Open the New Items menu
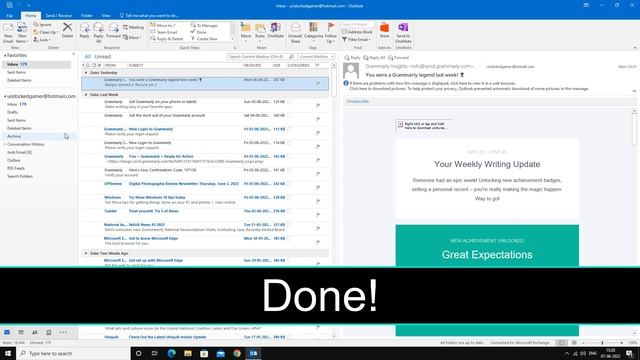Screen dimensions: 640x360 click(x=22, y=33)
